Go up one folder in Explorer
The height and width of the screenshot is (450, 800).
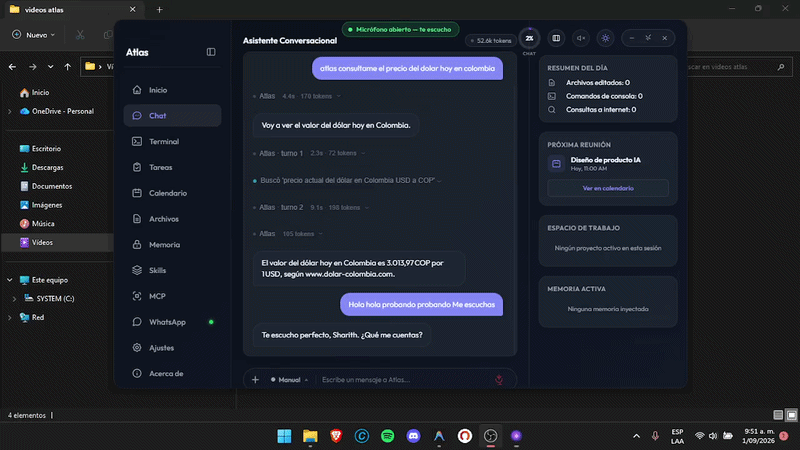[67, 67]
